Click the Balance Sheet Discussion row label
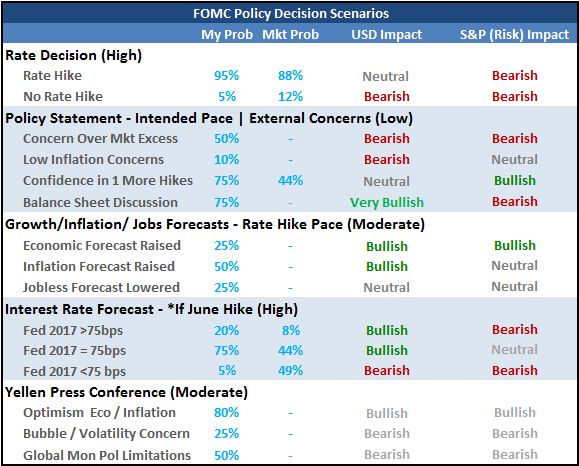579x466 pixels. click(100, 202)
